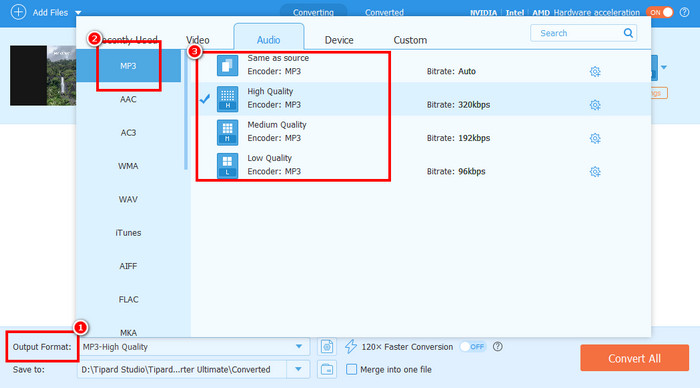Open settings gear for 320kbps preset
The width and height of the screenshot is (700, 388).
[x=595, y=105]
